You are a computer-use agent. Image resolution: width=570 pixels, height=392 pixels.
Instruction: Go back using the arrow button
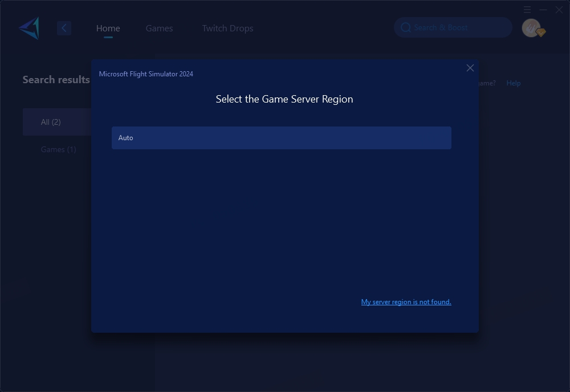(x=64, y=28)
